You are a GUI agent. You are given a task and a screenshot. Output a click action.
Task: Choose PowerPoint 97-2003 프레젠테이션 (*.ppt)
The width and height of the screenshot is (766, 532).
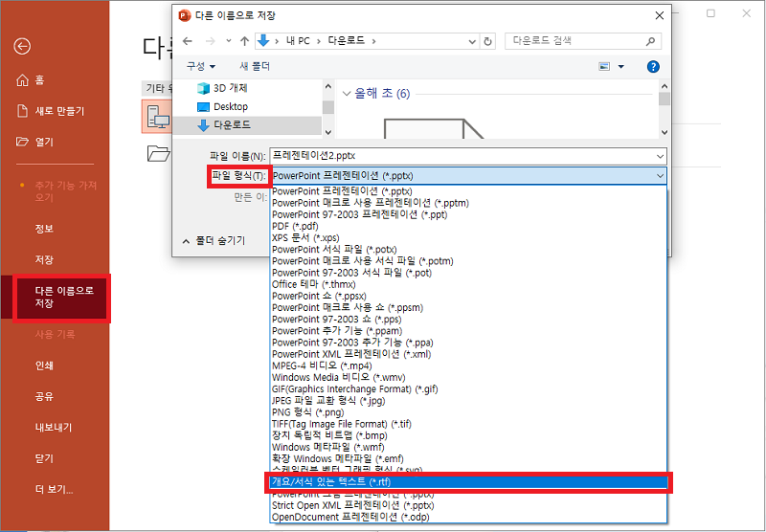point(360,214)
